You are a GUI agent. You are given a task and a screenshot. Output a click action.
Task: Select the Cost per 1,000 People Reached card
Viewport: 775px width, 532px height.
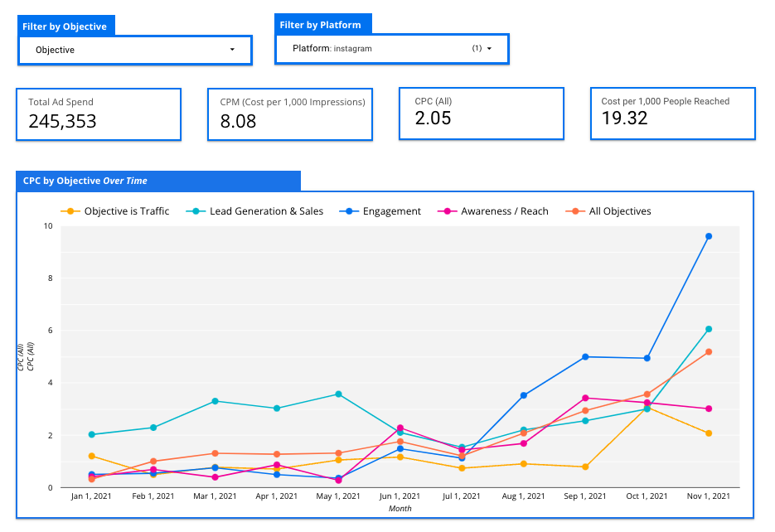click(672, 113)
